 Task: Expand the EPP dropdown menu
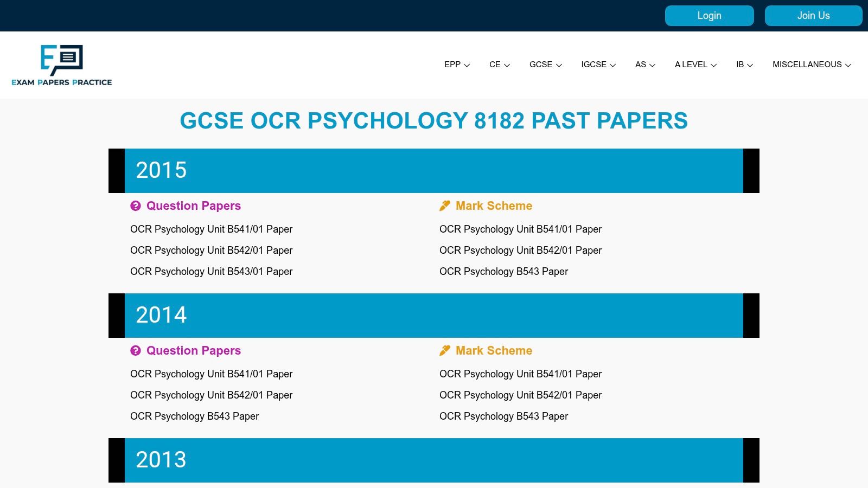pyautogui.click(x=457, y=65)
